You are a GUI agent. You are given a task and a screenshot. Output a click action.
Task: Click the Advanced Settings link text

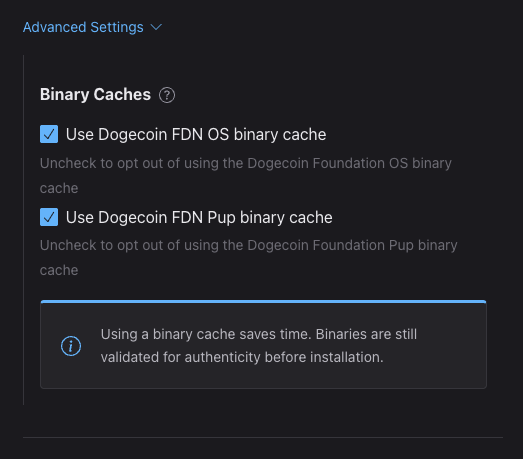click(x=83, y=27)
